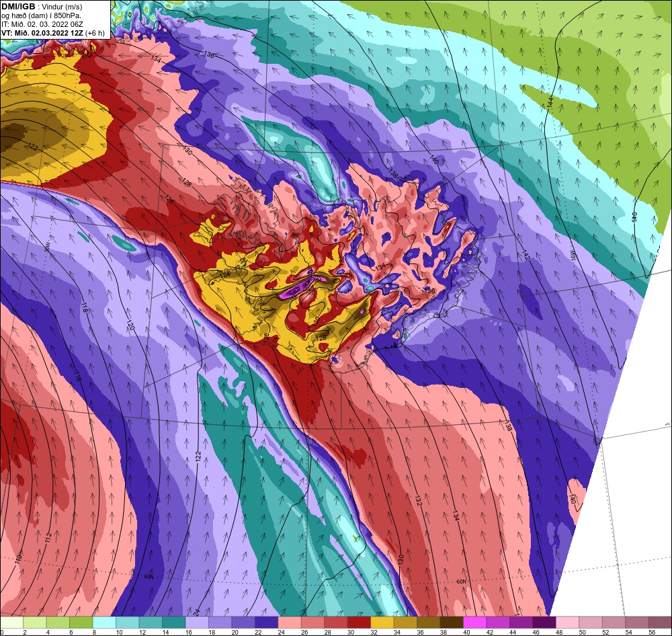The image size is (672, 636).
Task: Choose the teal swatch between 12 and 14
Action: click(x=151, y=623)
